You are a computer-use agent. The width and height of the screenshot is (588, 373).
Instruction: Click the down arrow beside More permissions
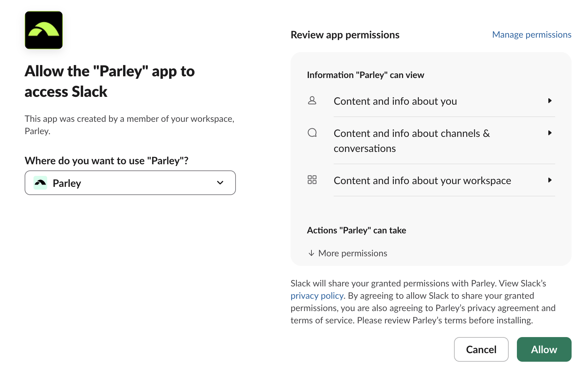coord(311,253)
